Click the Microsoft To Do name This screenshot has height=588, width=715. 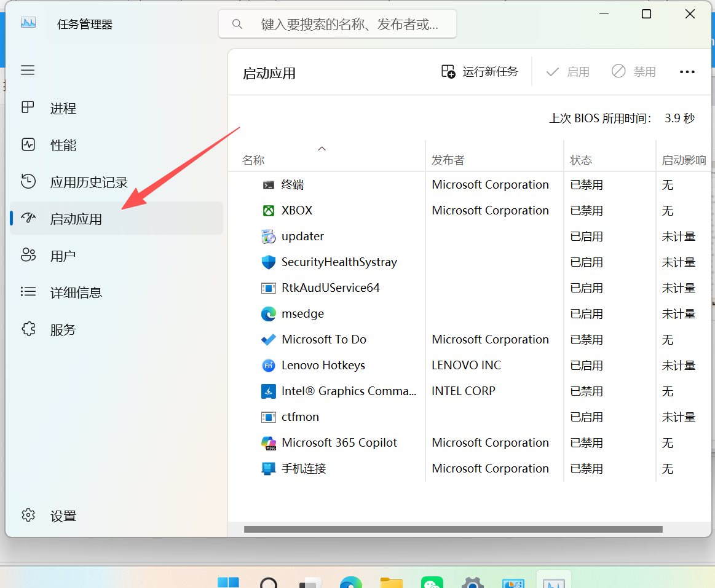(324, 340)
